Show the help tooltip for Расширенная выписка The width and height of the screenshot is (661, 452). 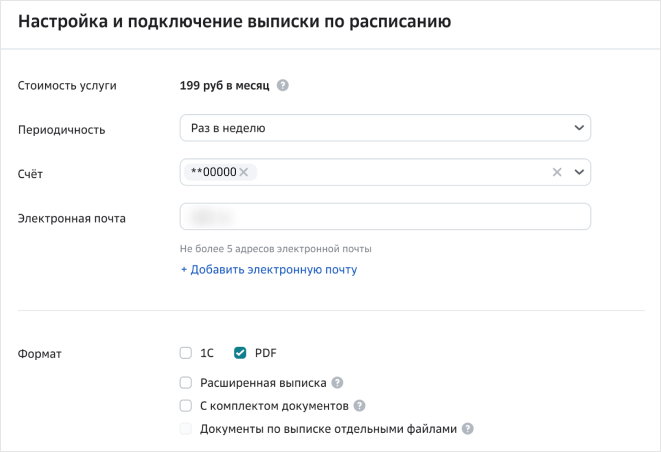pyautogui.click(x=337, y=383)
